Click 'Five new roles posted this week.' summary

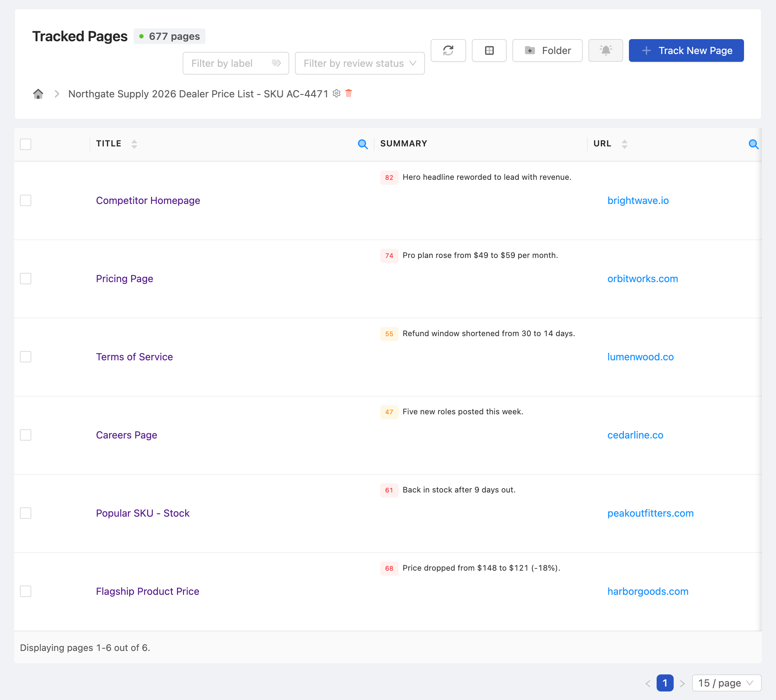(463, 411)
